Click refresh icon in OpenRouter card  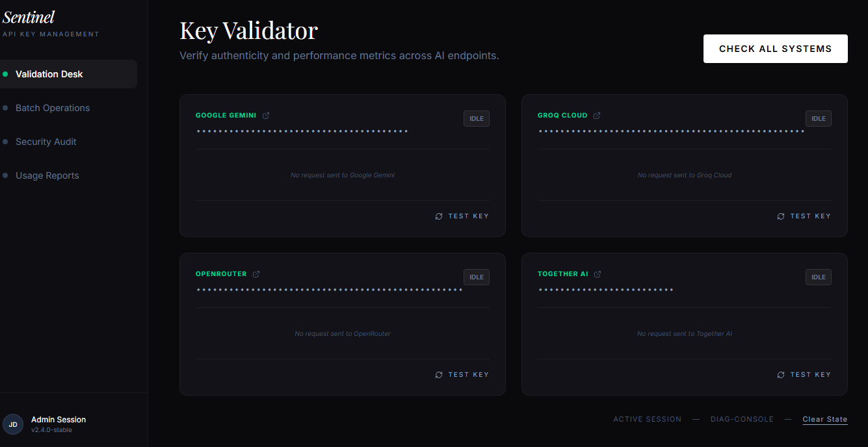pos(439,375)
